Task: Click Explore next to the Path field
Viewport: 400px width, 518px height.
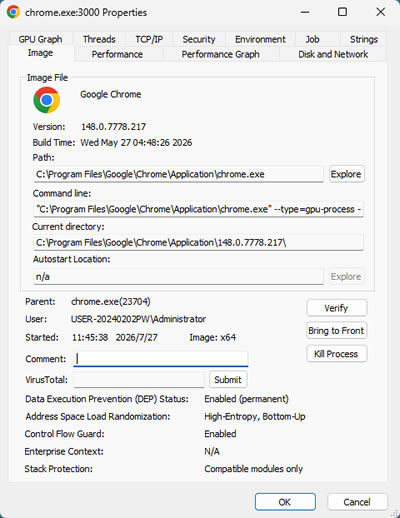Action: click(x=346, y=174)
